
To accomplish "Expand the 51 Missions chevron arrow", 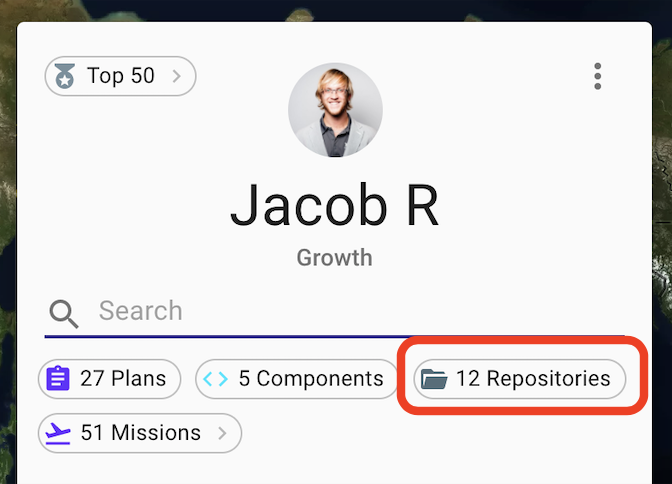I will coord(222,433).
